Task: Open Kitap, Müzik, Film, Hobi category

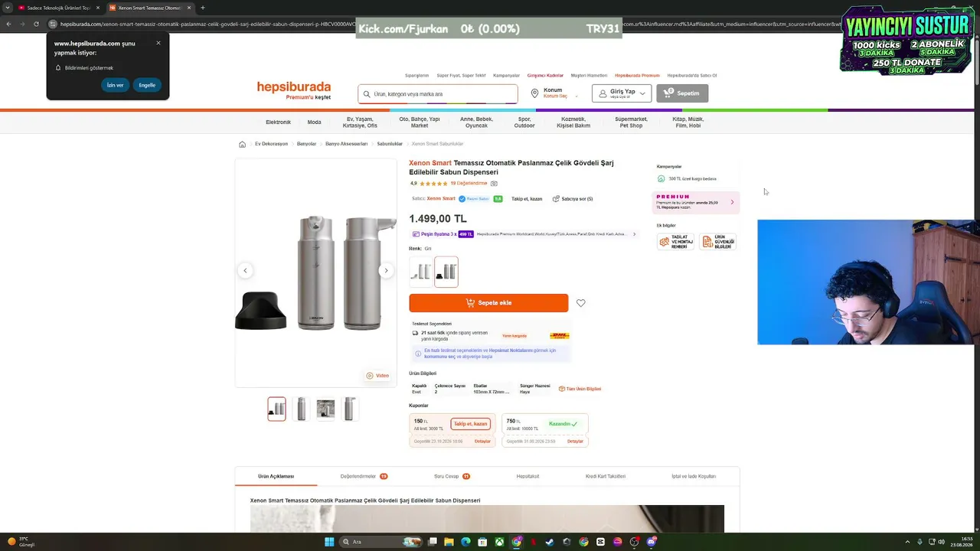Action: tap(688, 122)
